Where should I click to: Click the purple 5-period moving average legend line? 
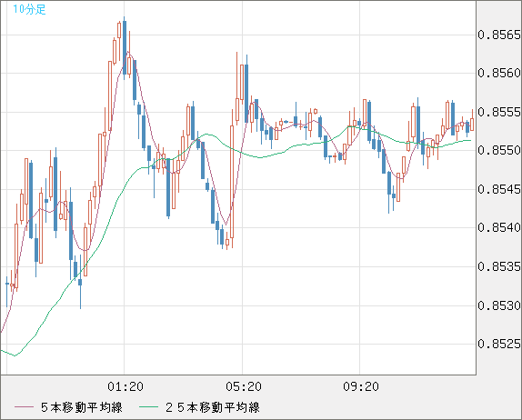pyautogui.click(x=24, y=407)
